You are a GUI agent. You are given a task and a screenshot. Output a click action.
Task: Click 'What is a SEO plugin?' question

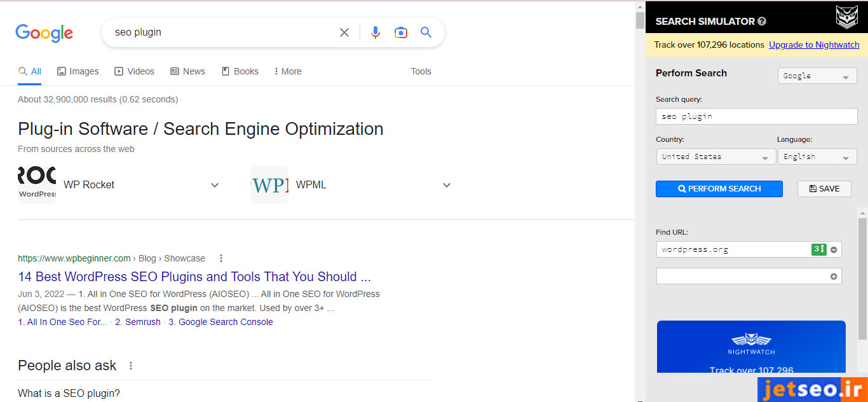[69, 393]
